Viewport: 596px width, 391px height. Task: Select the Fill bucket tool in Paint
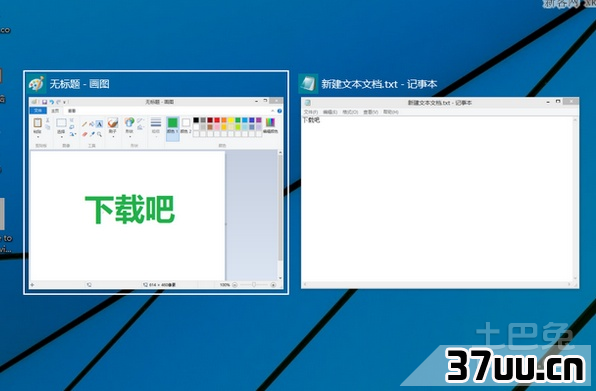click(92, 124)
